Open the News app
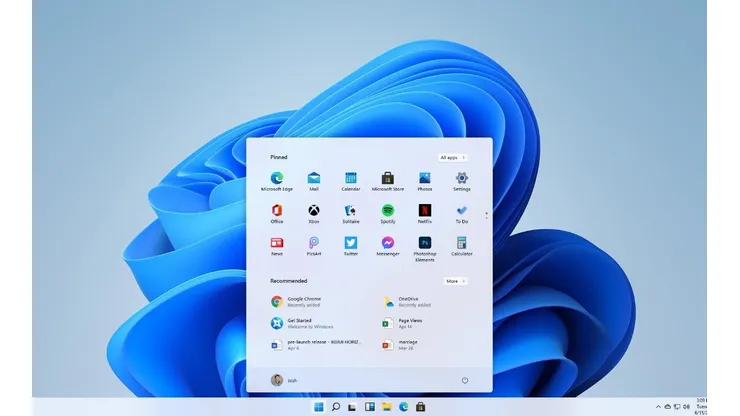Screen dimensions: 740x416 [277, 246]
